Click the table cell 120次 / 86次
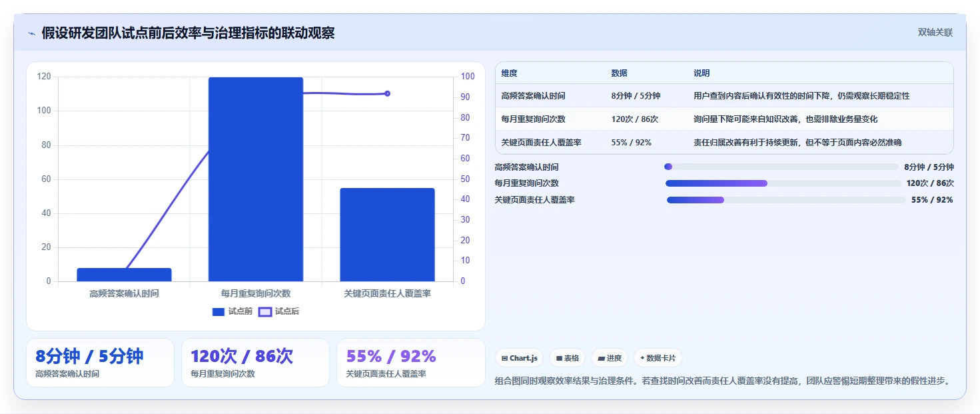The image size is (980, 414). click(634, 119)
